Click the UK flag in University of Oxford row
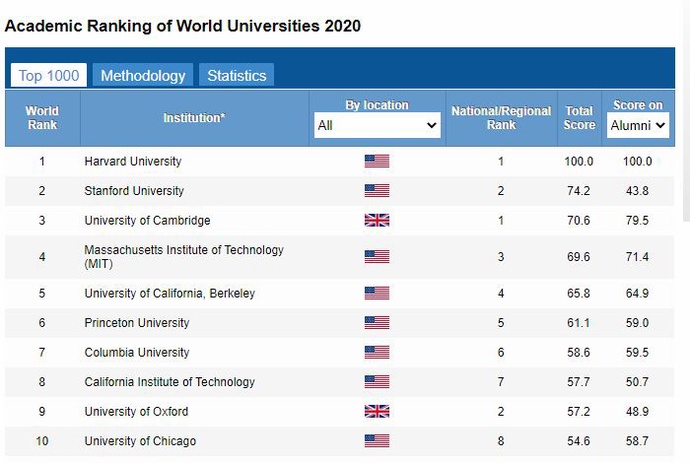This screenshot has width=690, height=463. click(377, 411)
